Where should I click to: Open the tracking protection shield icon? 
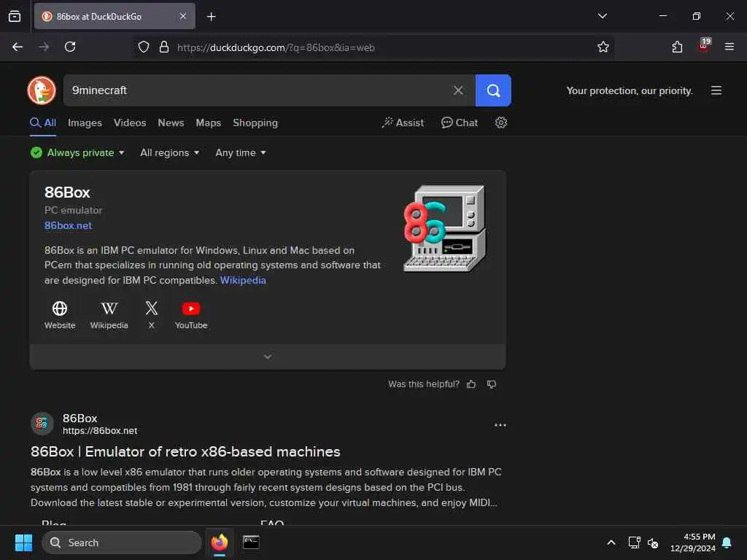144,47
